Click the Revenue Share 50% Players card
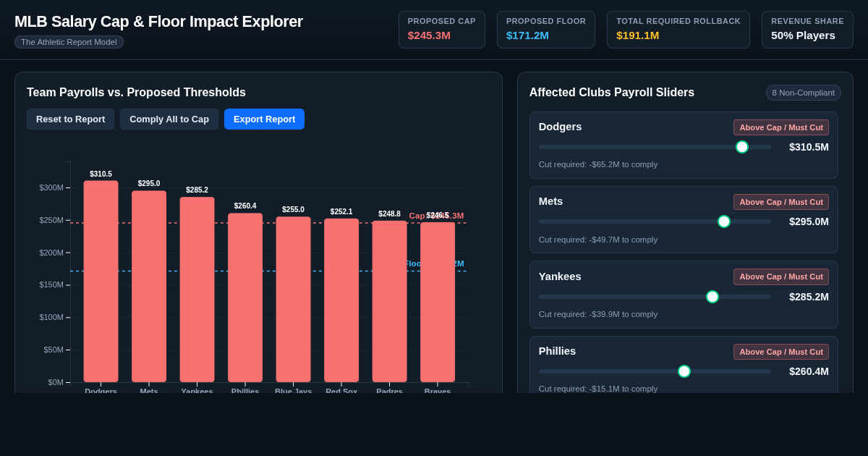Image resolution: width=868 pixels, height=456 pixels. (x=807, y=30)
